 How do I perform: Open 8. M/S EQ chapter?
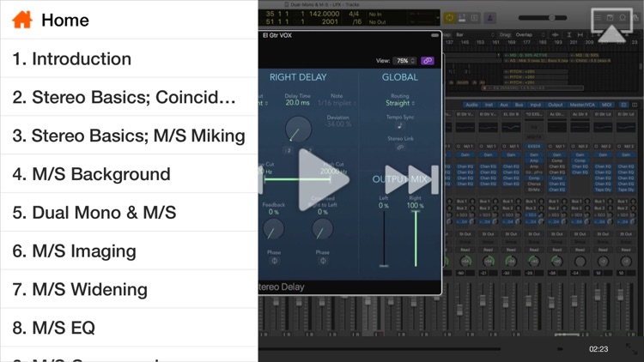(x=129, y=328)
